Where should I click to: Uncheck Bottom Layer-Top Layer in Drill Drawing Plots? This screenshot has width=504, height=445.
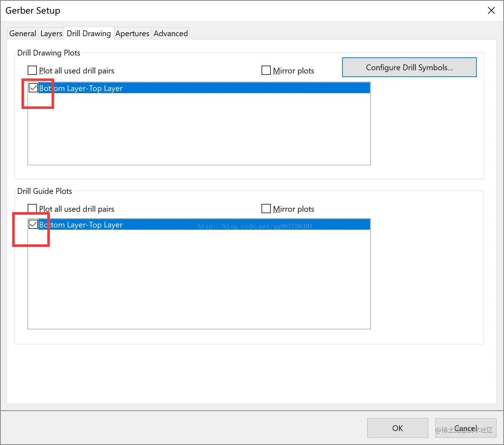tap(33, 88)
